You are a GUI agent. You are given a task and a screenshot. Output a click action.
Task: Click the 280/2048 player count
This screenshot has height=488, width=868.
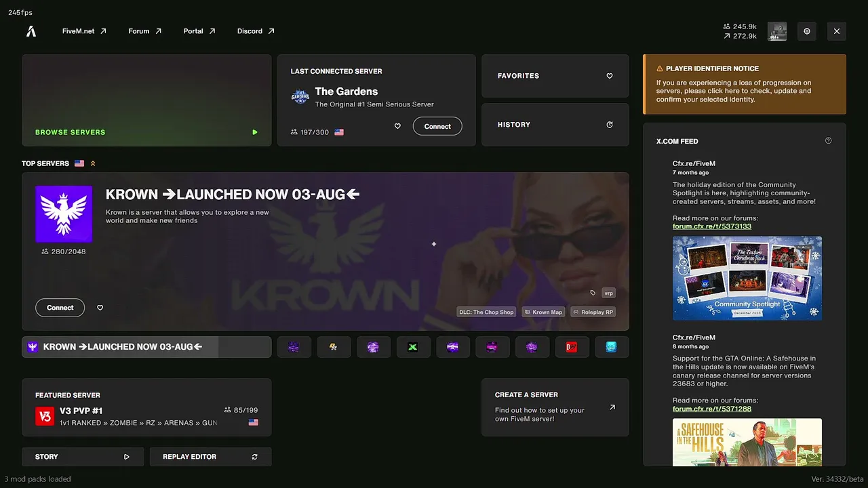(x=64, y=251)
